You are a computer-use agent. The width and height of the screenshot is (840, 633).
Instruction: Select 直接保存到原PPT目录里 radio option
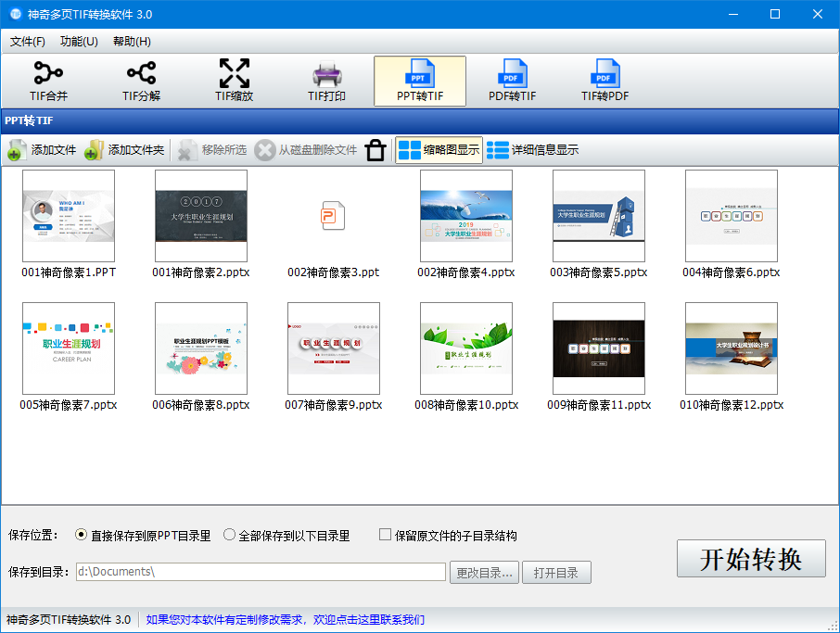pyautogui.click(x=143, y=536)
